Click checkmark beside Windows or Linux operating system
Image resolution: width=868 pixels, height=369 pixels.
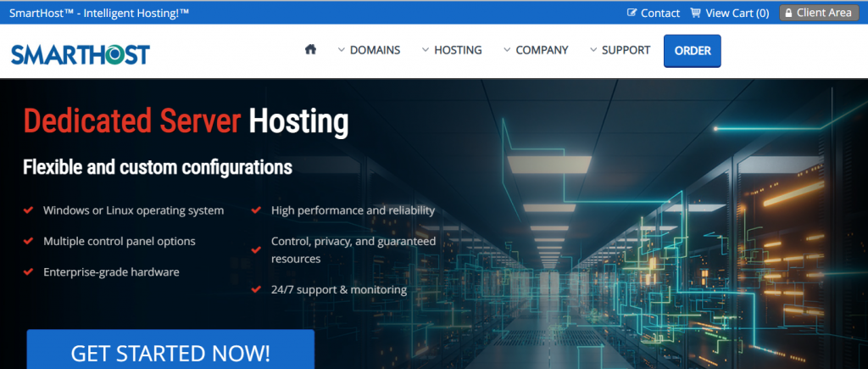[28, 210]
